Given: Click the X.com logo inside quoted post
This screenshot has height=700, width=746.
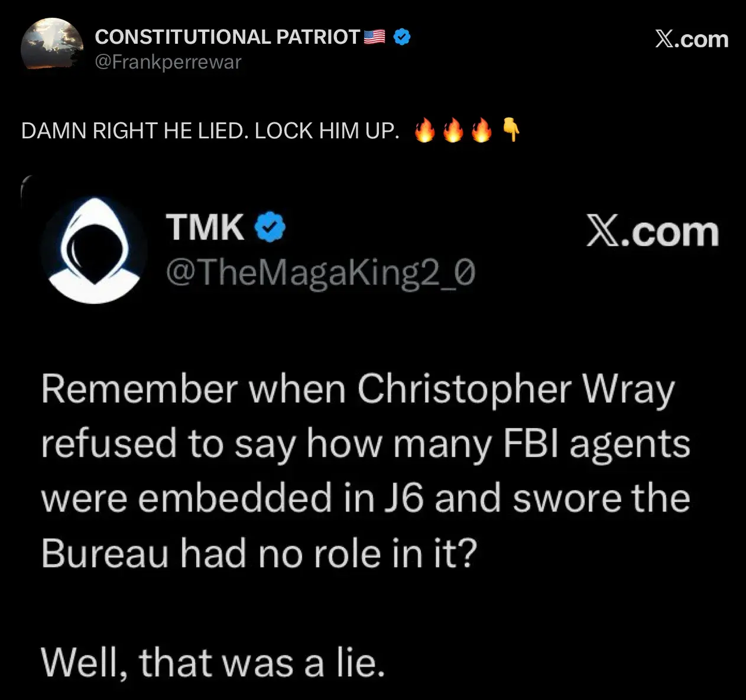Looking at the screenshot, I should (x=652, y=232).
